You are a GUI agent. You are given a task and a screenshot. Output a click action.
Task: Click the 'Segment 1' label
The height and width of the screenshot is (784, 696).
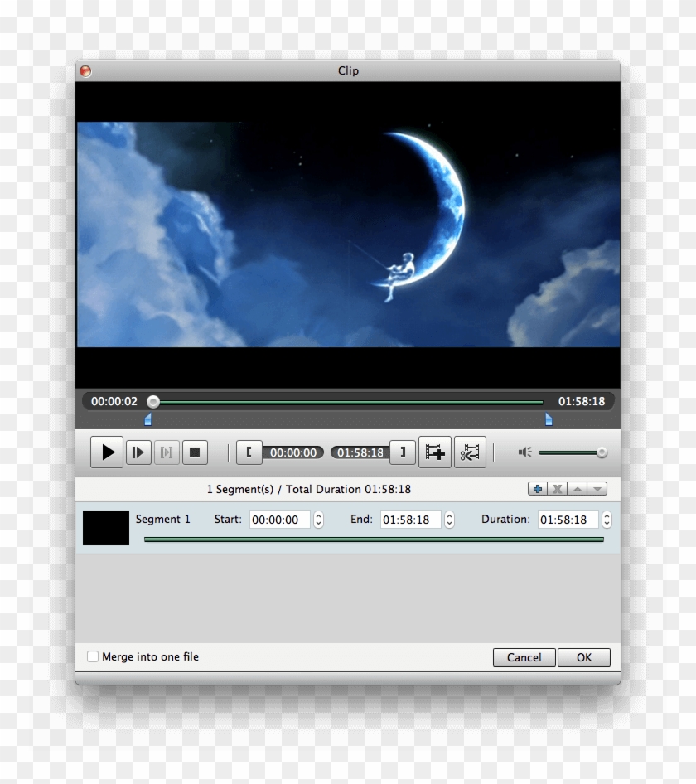pyautogui.click(x=163, y=519)
